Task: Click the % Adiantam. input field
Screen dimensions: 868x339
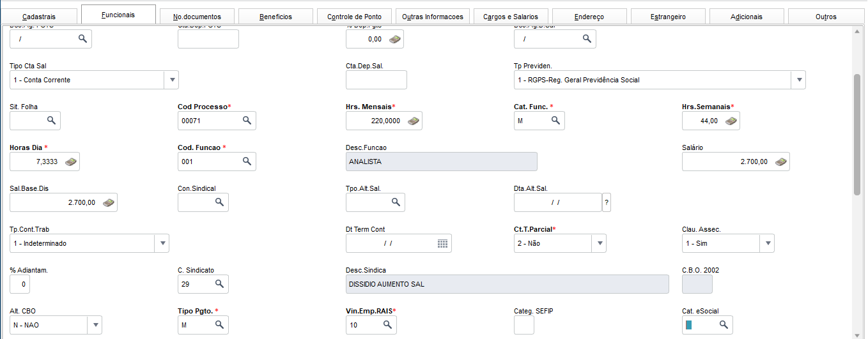Action: (20, 284)
